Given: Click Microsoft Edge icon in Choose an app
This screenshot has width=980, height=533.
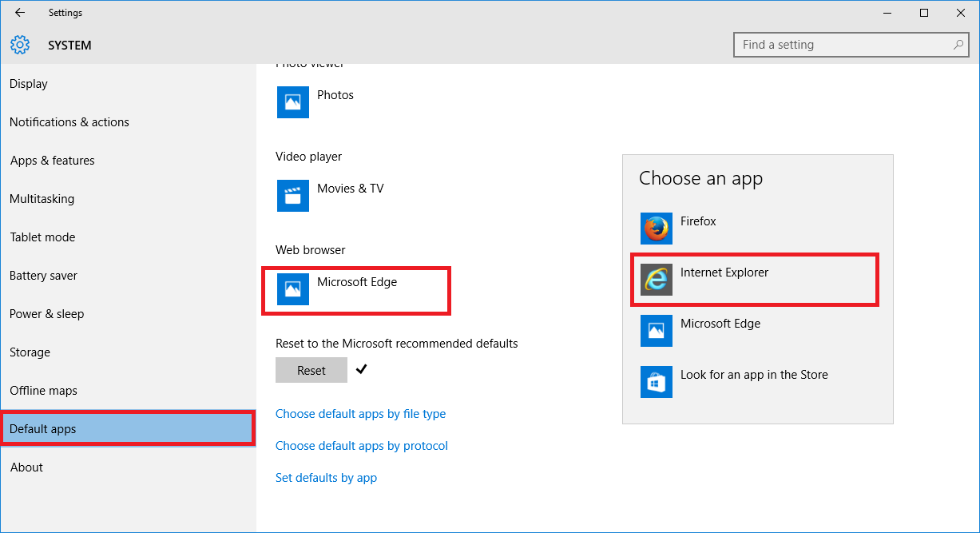Looking at the screenshot, I should click(656, 331).
